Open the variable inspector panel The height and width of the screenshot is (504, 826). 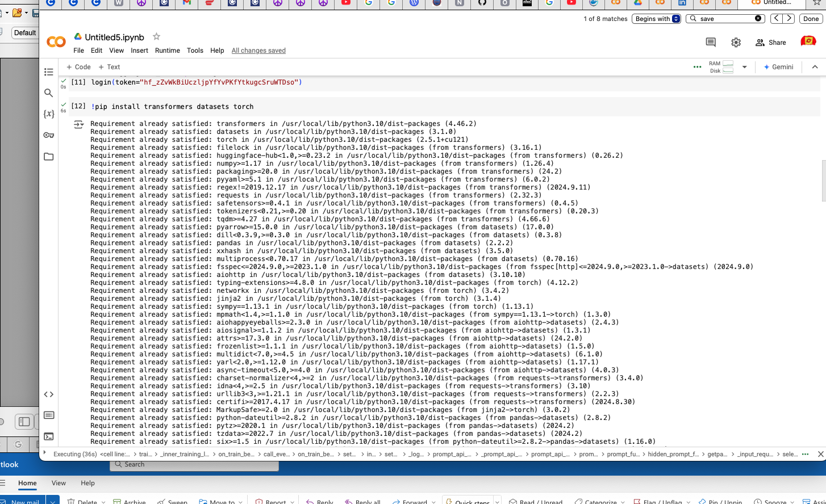tap(48, 114)
